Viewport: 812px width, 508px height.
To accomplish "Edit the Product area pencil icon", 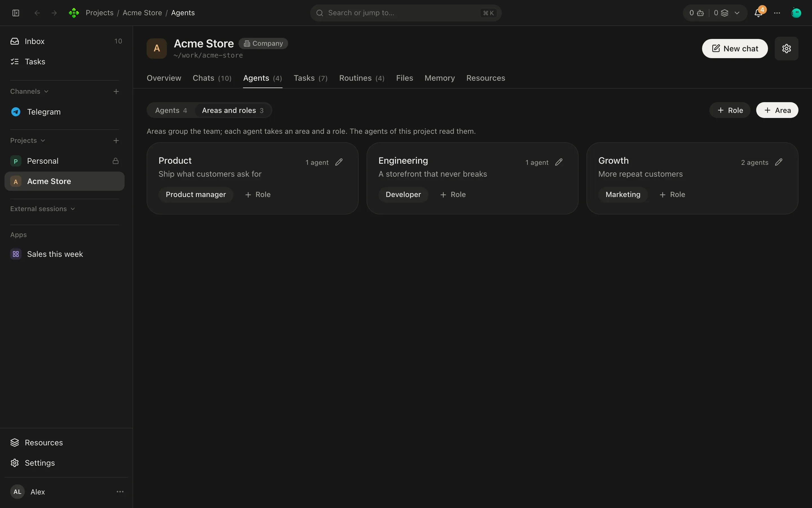I will pos(339,162).
